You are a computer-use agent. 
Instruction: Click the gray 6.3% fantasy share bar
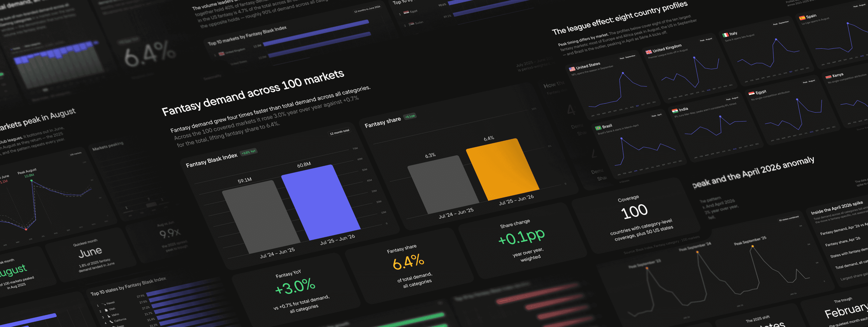tap(443, 184)
